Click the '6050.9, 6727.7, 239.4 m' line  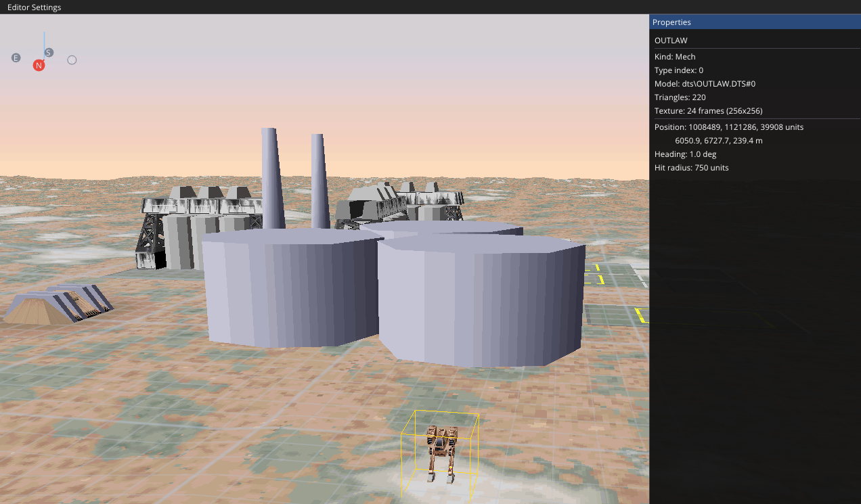pyautogui.click(x=719, y=141)
